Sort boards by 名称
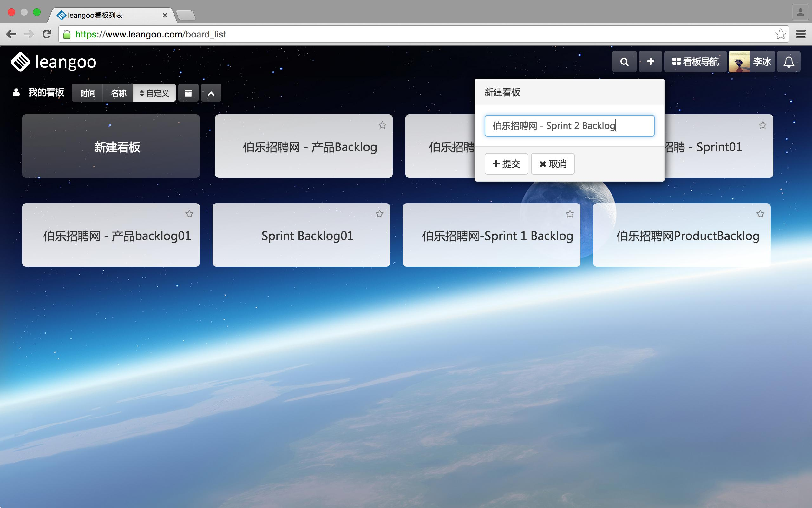 pyautogui.click(x=118, y=93)
